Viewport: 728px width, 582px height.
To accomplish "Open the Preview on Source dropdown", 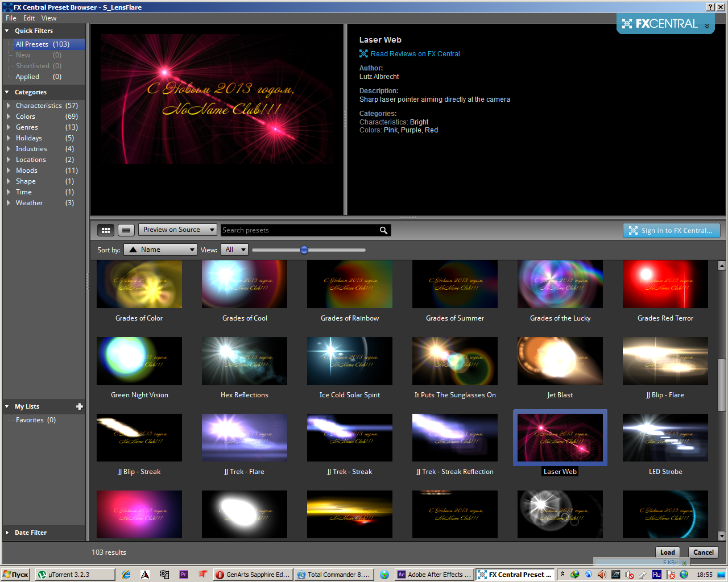I will click(177, 230).
